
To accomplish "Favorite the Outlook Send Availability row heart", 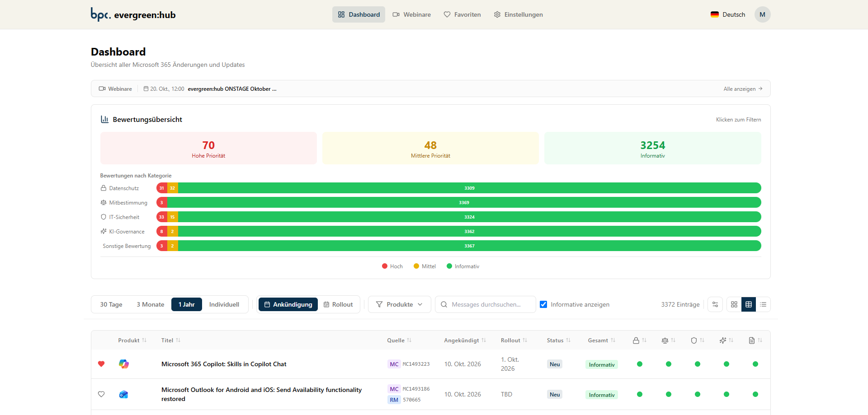I will tap(101, 394).
